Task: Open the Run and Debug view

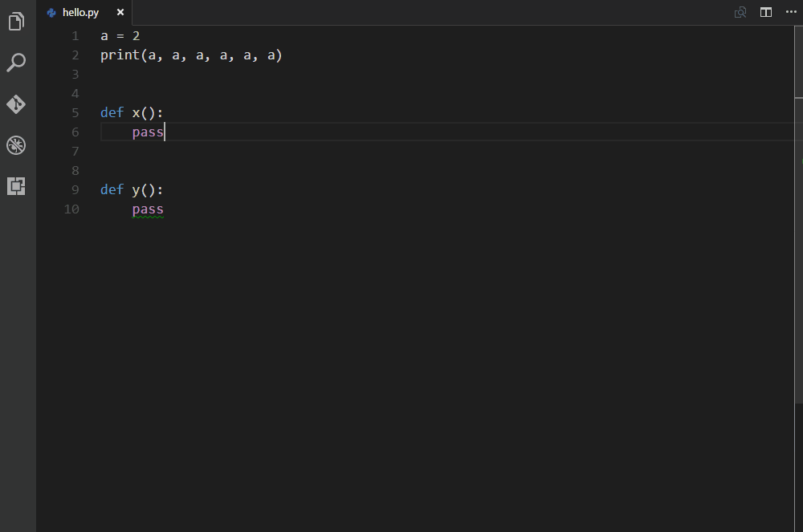Action: coord(16,145)
